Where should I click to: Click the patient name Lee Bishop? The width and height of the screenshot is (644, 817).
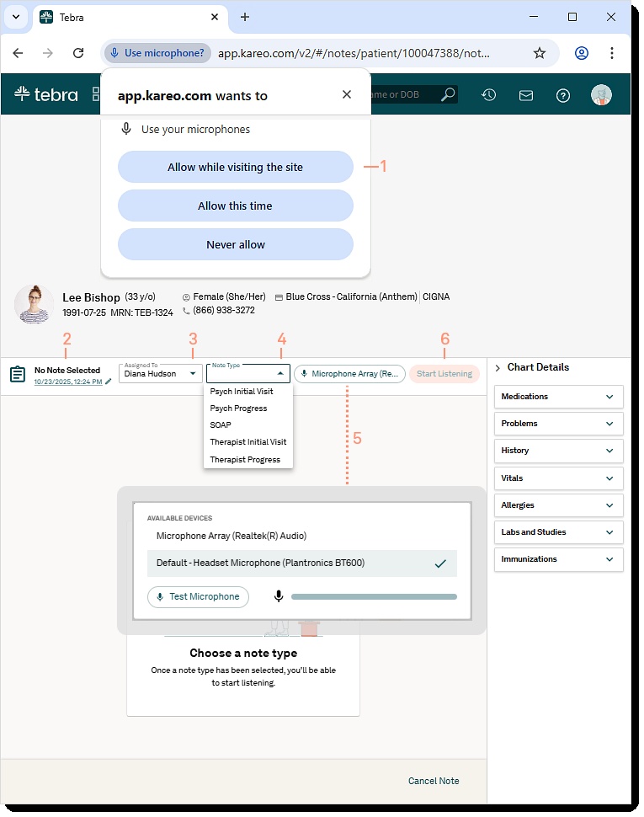click(x=91, y=297)
